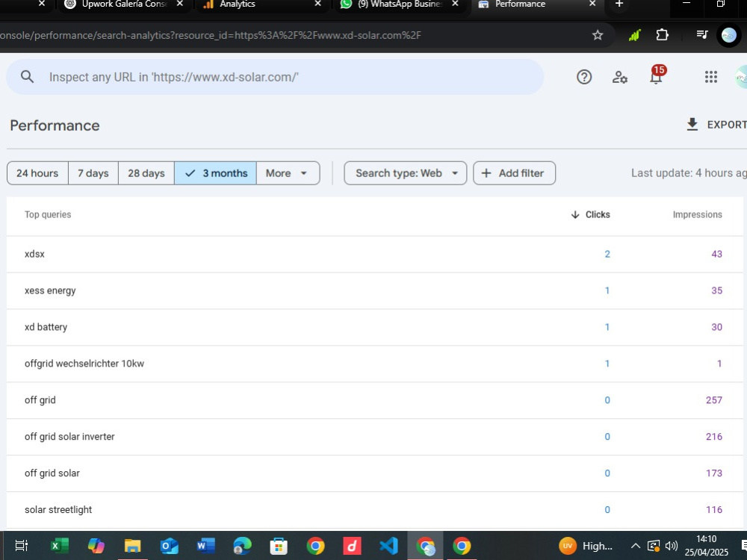Click the Impressions column header

tap(697, 215)
